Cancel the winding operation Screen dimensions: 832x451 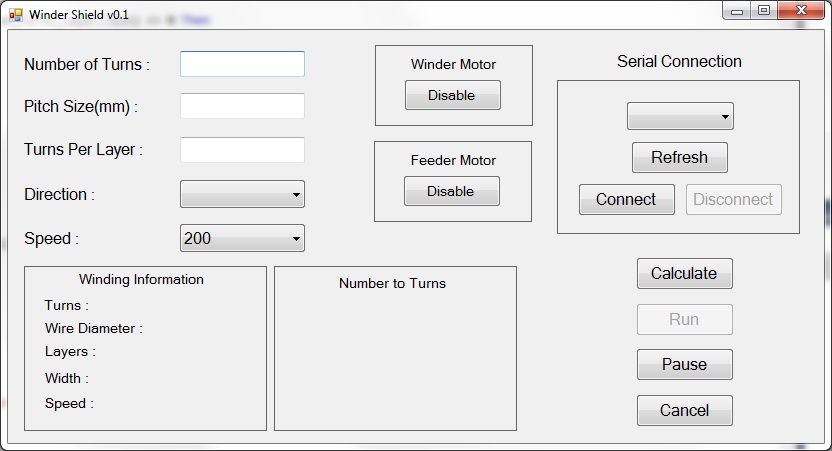tap(684, 410)
